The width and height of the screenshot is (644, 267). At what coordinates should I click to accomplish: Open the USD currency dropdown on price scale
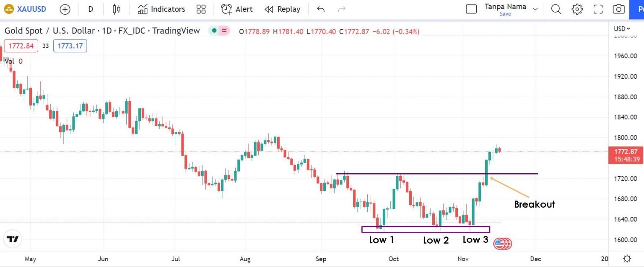click(622, 28)
